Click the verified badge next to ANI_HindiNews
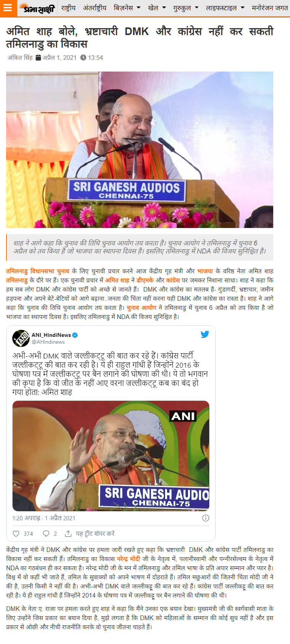290x644 pixels. click(75, 335)
